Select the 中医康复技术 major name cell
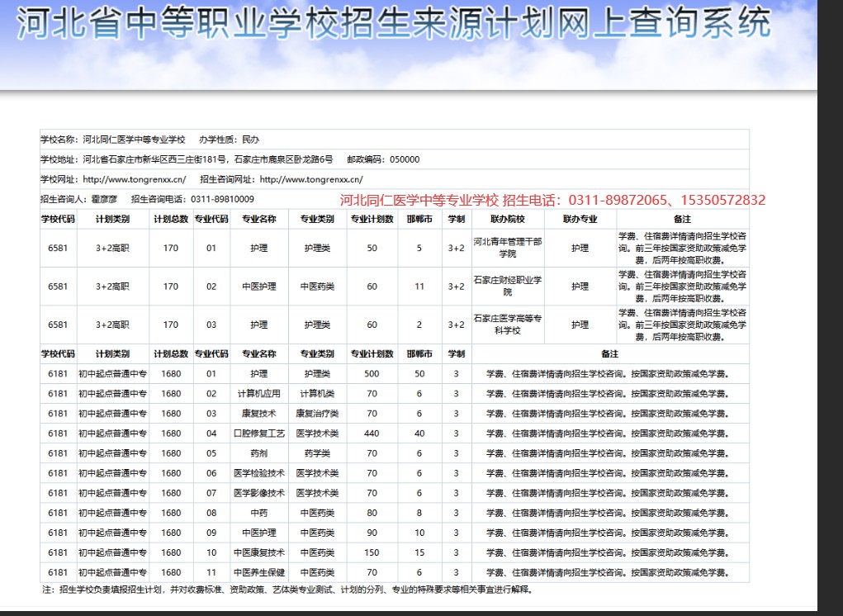Screen dimensions: 843x616 (259, 552)
